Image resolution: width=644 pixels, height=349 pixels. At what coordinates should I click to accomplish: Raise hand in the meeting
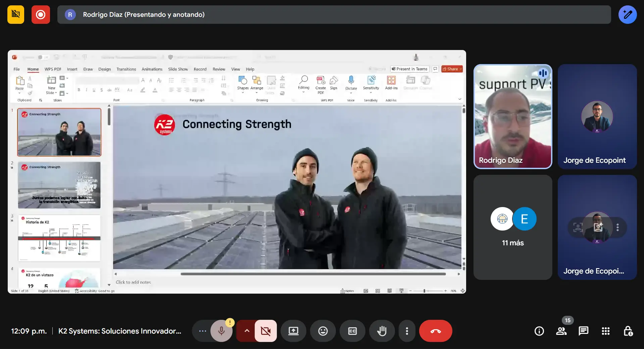pyautogui.click(x=382, y=331)
